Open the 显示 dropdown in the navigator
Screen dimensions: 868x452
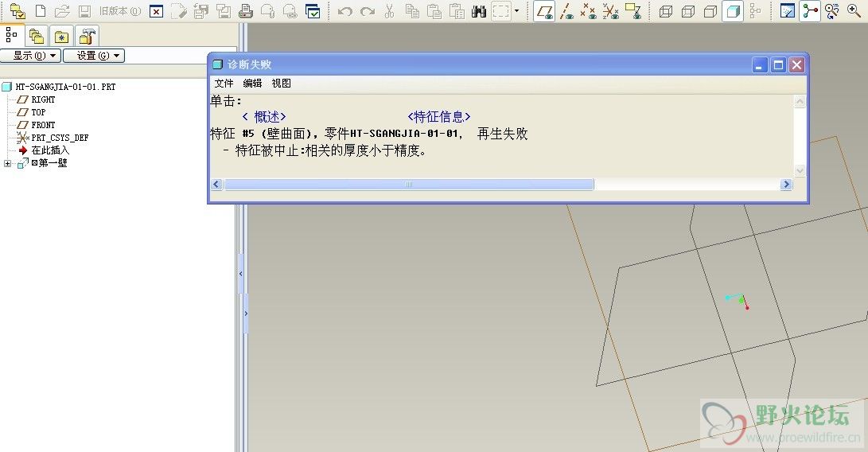30,56
